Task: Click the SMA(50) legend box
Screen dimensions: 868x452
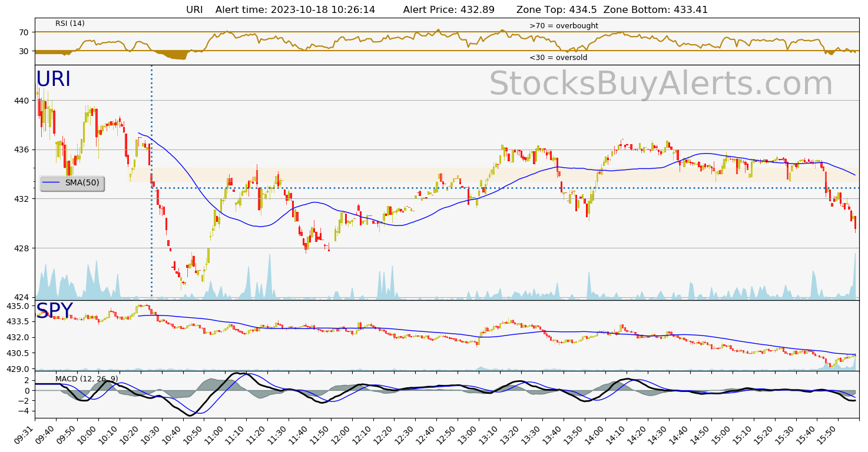Action: coord(72,184)
